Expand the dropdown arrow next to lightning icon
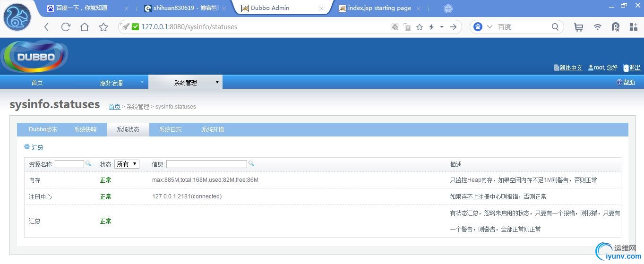 [x=442, y=27]
